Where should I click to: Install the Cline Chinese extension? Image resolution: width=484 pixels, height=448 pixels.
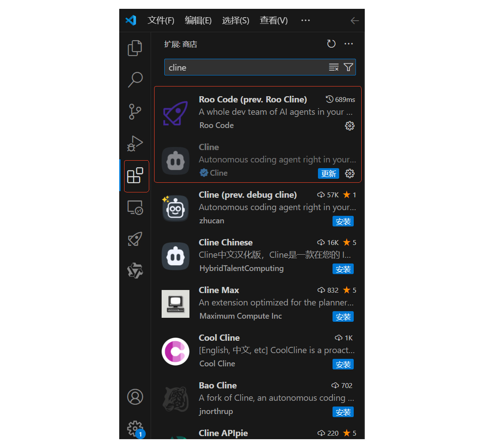click(x=343, y=269)
